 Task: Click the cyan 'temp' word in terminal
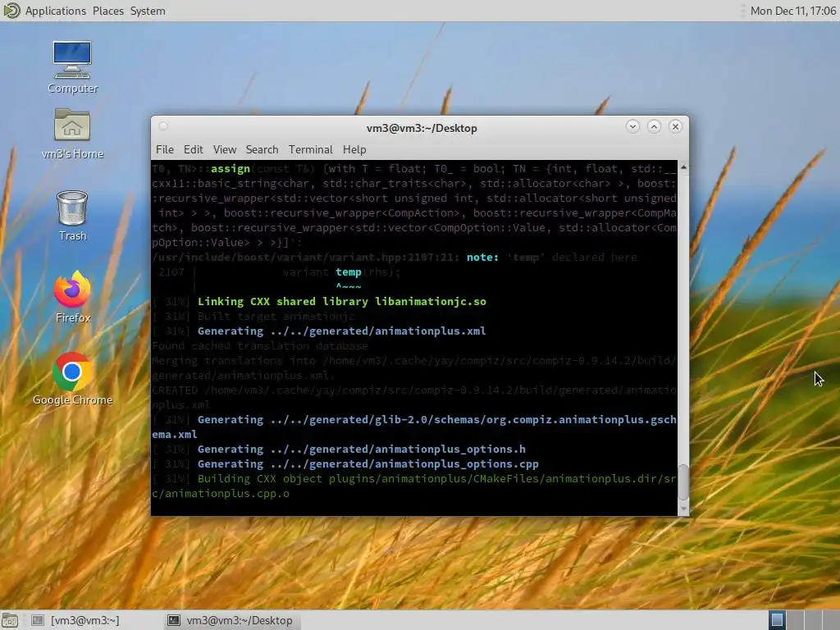point(348,272)
